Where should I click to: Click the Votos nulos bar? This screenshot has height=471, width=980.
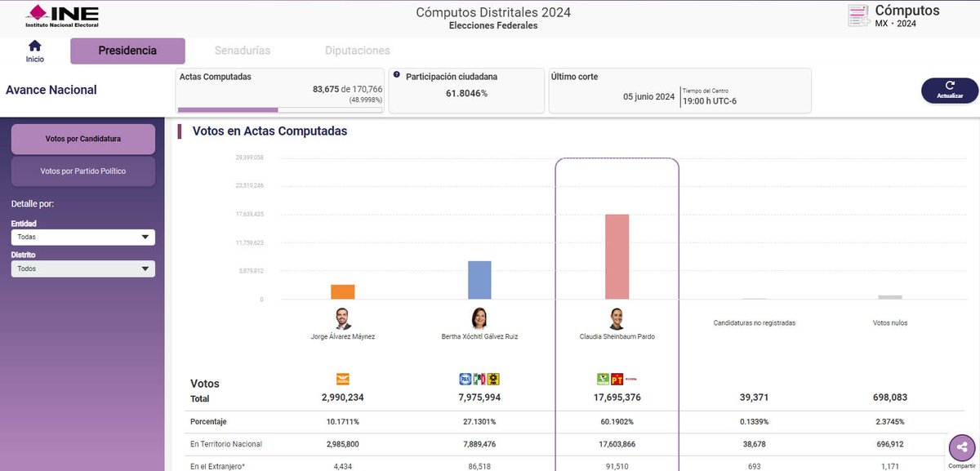pos(890,297)
